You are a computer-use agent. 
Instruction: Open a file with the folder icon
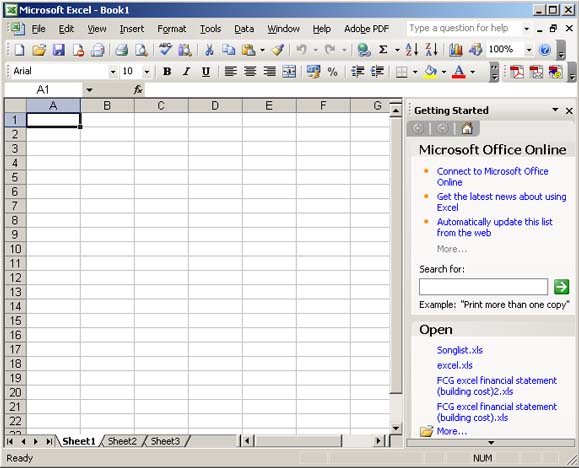point(39,49)
